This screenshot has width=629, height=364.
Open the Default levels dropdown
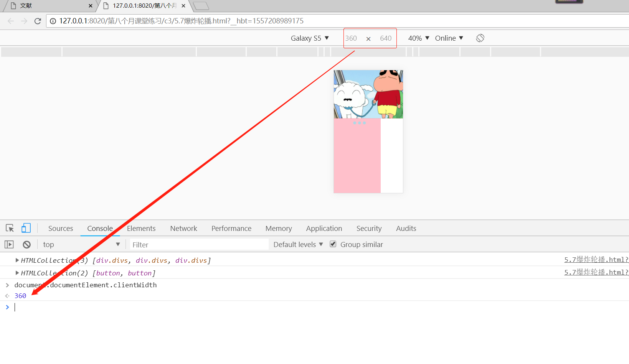(x=298, y=244)
